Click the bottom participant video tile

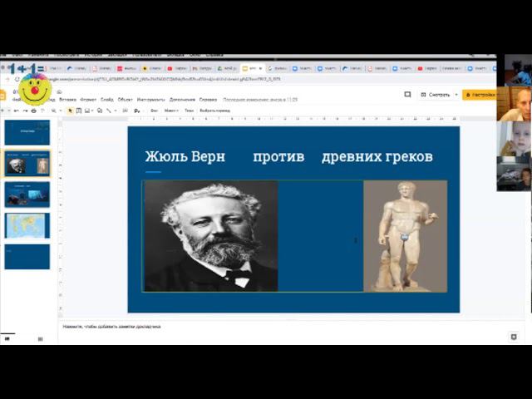[515, 174]
